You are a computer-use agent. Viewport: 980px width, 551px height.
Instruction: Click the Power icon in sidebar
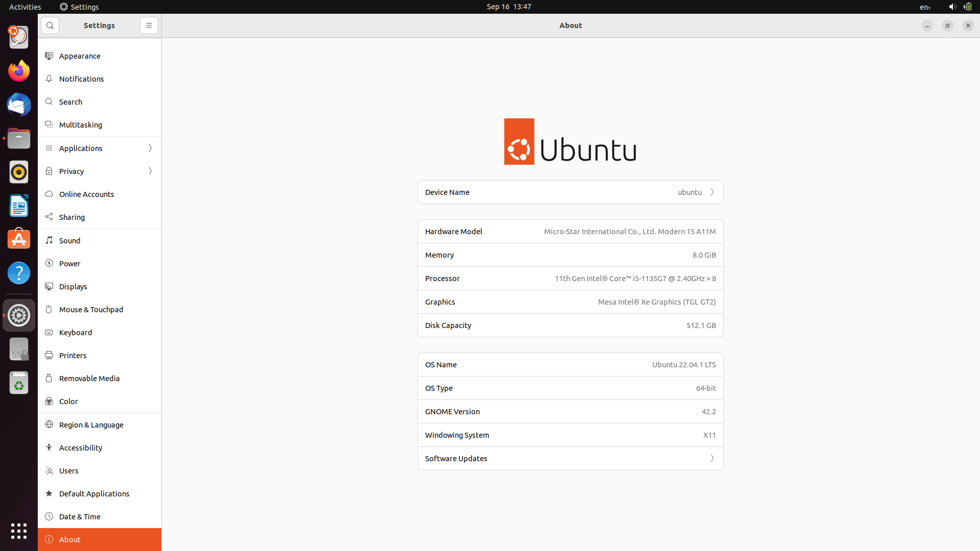tap(49, 263)
